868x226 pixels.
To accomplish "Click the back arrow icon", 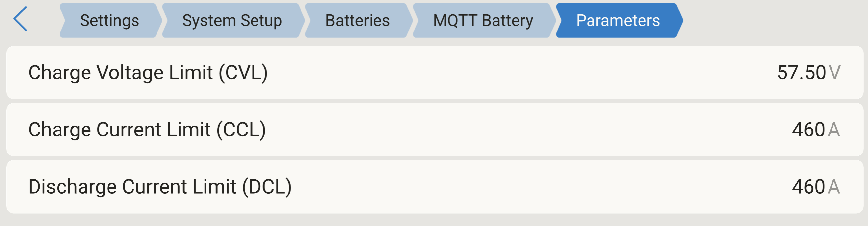I will 20,19.
